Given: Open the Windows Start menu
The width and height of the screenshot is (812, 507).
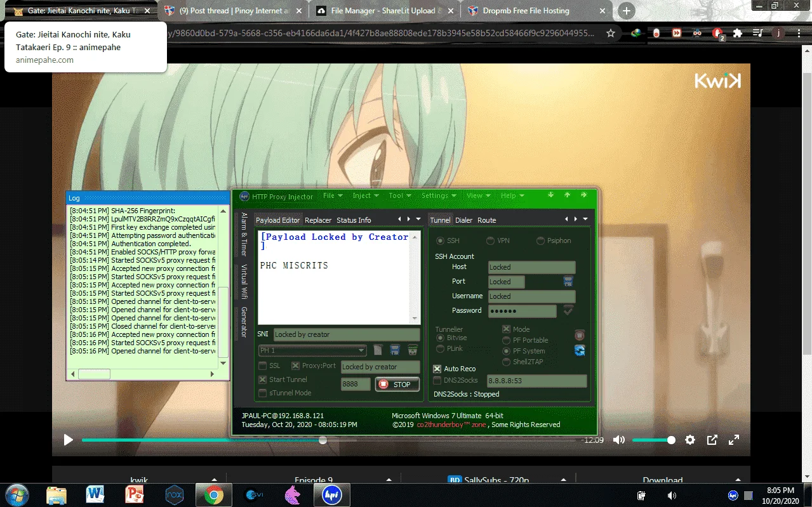Looking at the screenshot, I should 17,494.
